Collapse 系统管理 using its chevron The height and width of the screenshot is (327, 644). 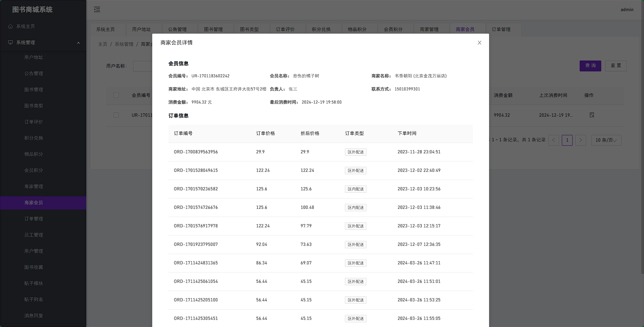[x=78, y=42]
